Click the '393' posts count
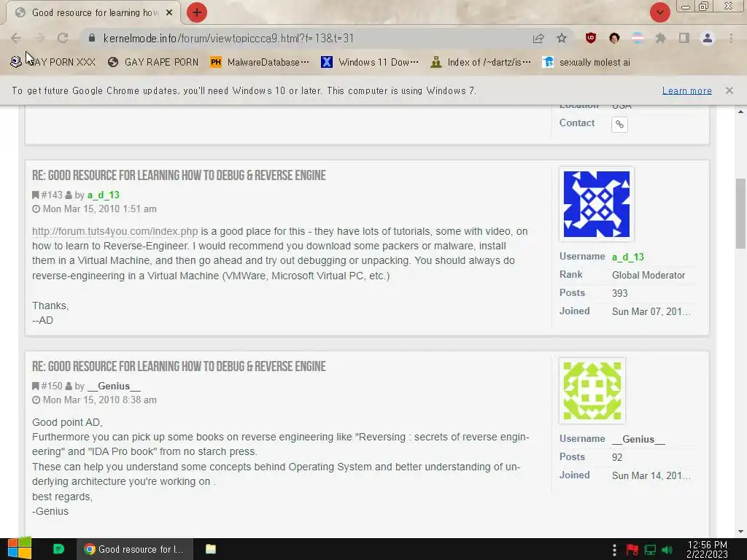The height and width of the screenshot is (560, 747). [620, 293]
